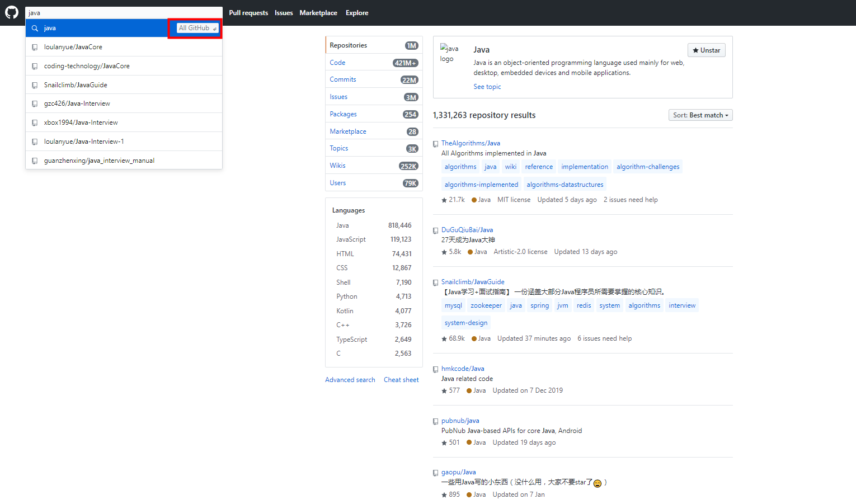Click repo icon next to Snailclimb/JavaGuide result
The image size is (856, 504).
(x=436, y=282)
